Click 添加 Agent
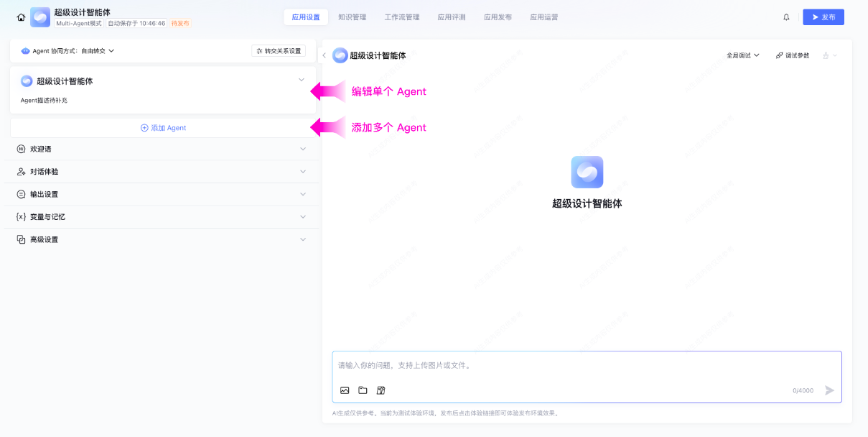The width and height of the screenshot is (868, 437). 163,128
